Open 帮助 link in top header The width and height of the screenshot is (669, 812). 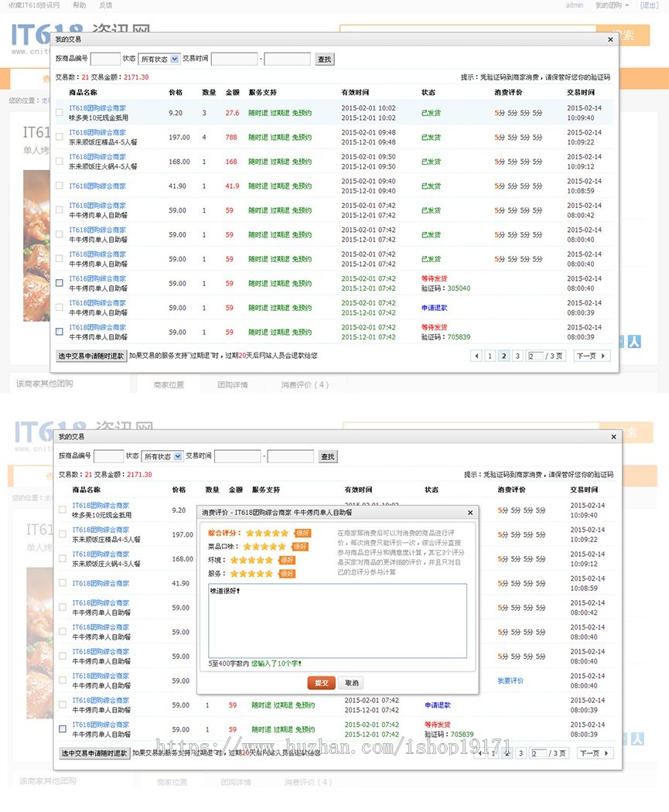[x=79, y=5]
